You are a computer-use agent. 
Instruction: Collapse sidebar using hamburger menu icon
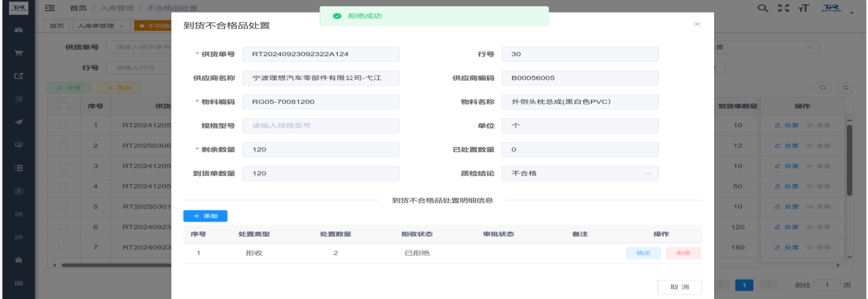(49, 7)
